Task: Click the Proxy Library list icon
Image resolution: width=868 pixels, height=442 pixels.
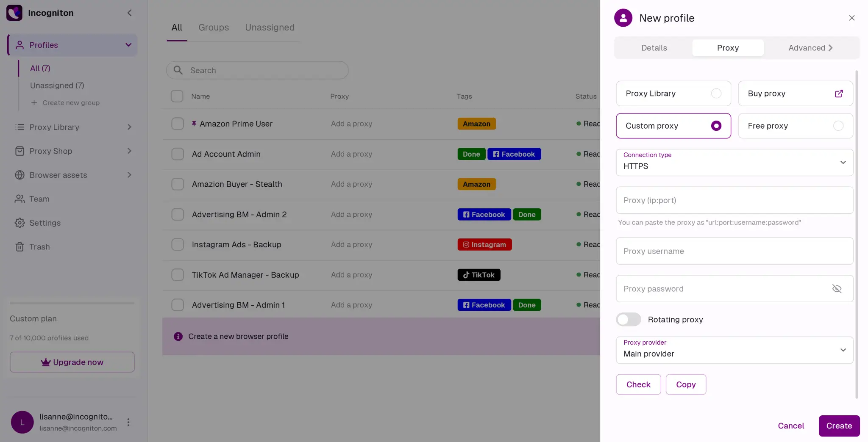Action: [x=19, y=127]
